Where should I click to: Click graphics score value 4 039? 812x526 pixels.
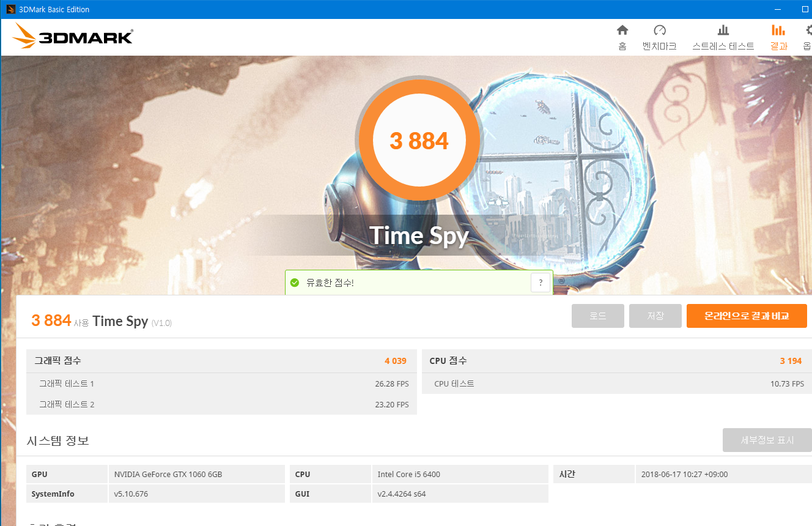point(396,361)
